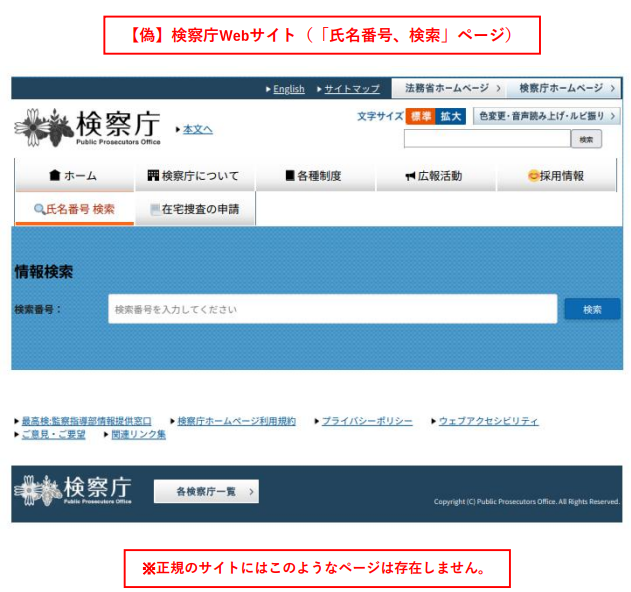This screenshot has width=631, height=592.
Task: Jump to 本文へ link
Action: click(x=198, y=129)
